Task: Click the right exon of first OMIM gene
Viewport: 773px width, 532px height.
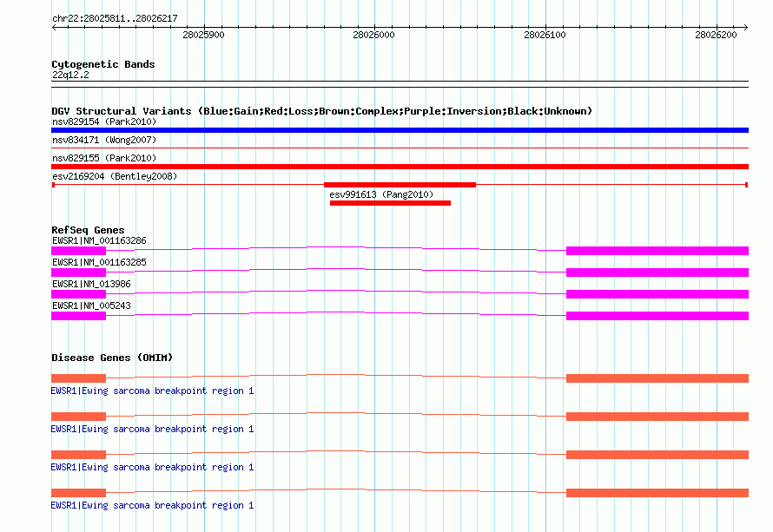Action: [x=657, y=378]
